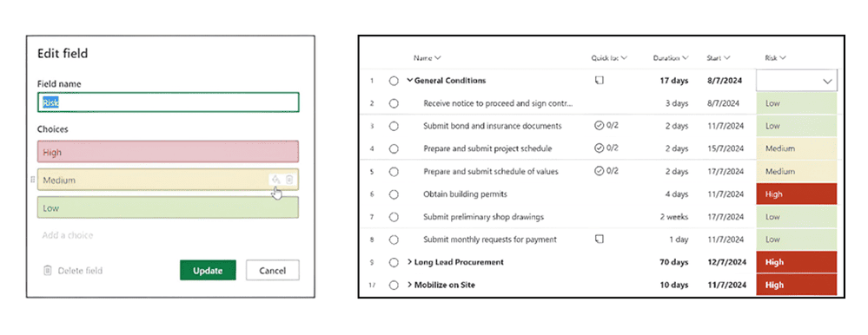Click the trash icon next to Delete field

point(48,271)
